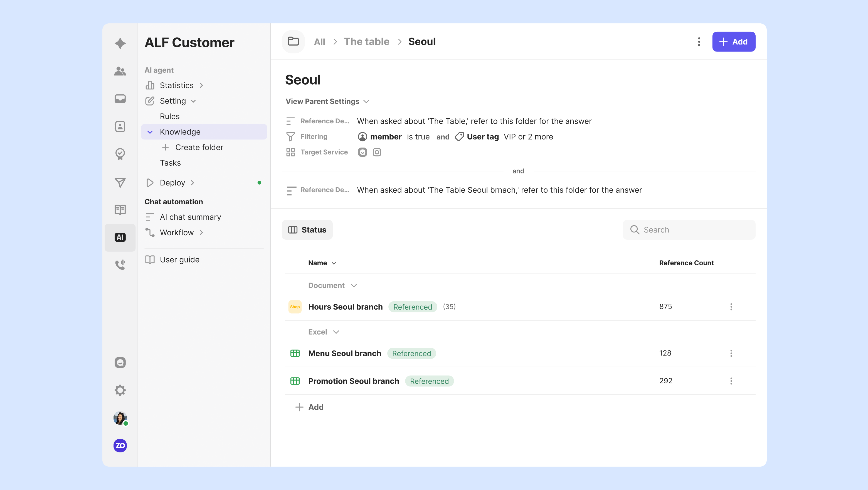Click the contacts people icon in sidebar
The width and height of the screenshot is (868, 490).
(120, 71)
